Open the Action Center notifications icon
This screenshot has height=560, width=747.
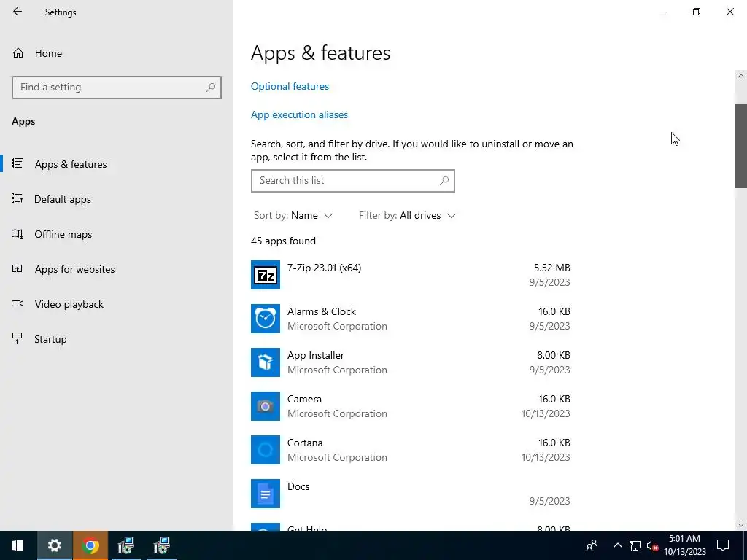click(x=723, y=545)
